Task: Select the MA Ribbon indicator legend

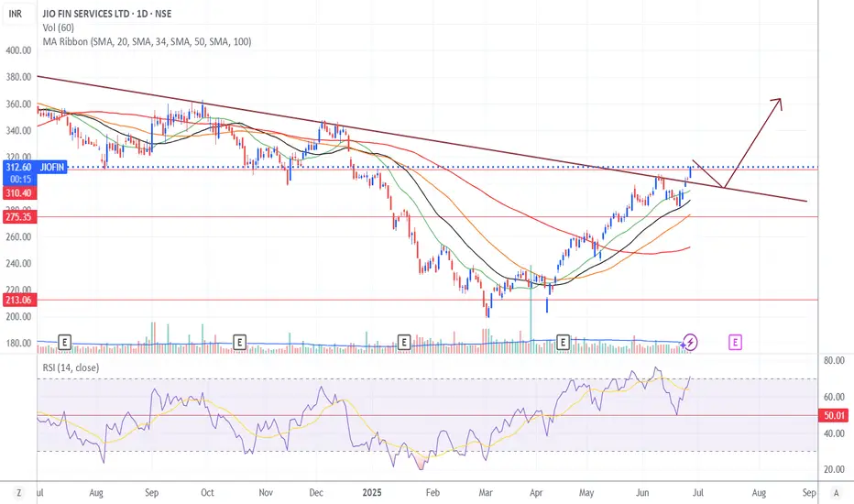Action: pos(147,41)
